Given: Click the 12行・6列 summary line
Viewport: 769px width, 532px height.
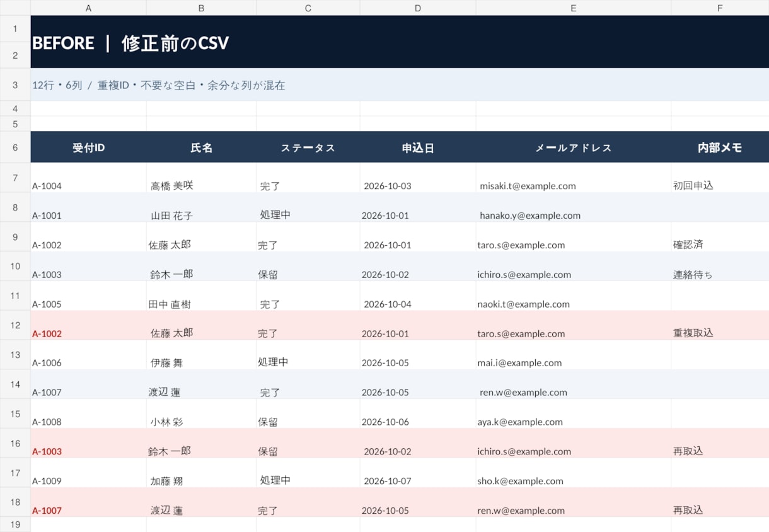Looking at the screenshot, I should [x=400, y=84].
